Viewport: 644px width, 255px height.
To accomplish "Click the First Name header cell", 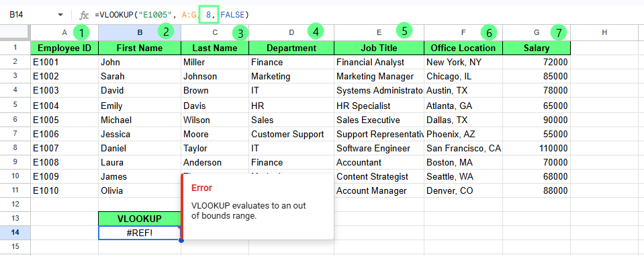I will 140,48.
